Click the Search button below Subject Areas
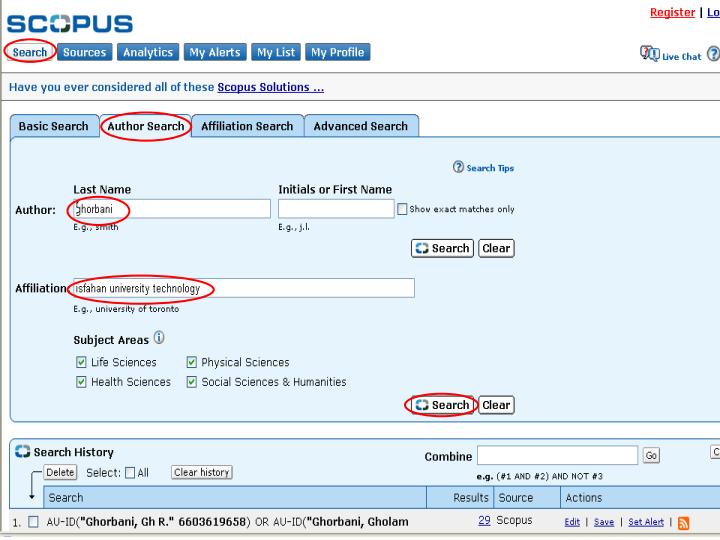Screen dimensions: 720x540 coord(442,405)
